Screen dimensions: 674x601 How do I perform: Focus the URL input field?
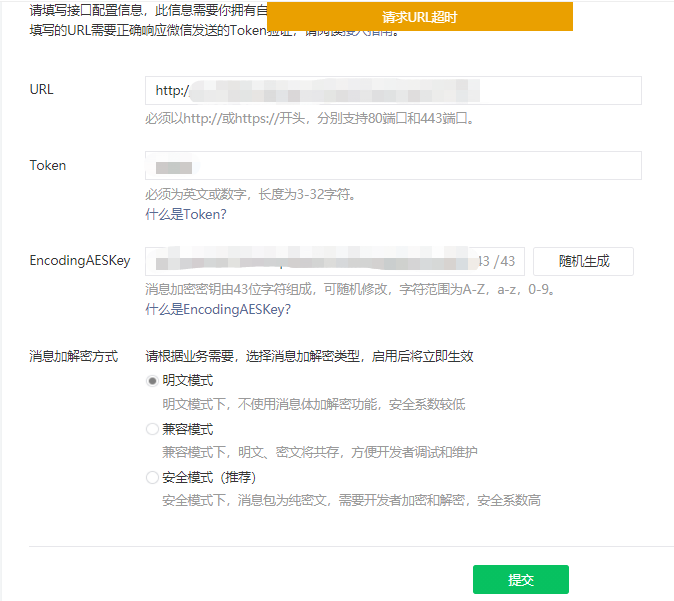393,91
